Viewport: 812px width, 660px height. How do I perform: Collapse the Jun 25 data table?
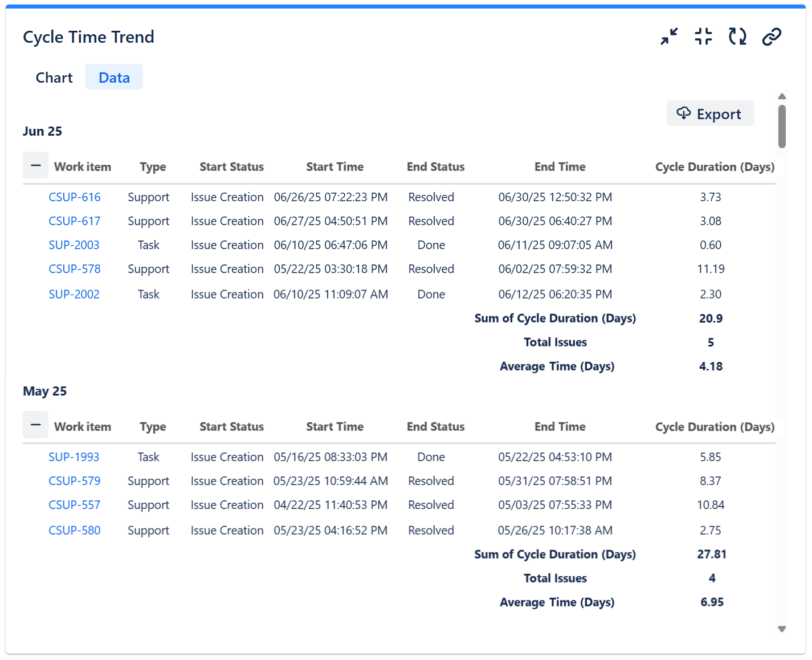pos(35,165)
